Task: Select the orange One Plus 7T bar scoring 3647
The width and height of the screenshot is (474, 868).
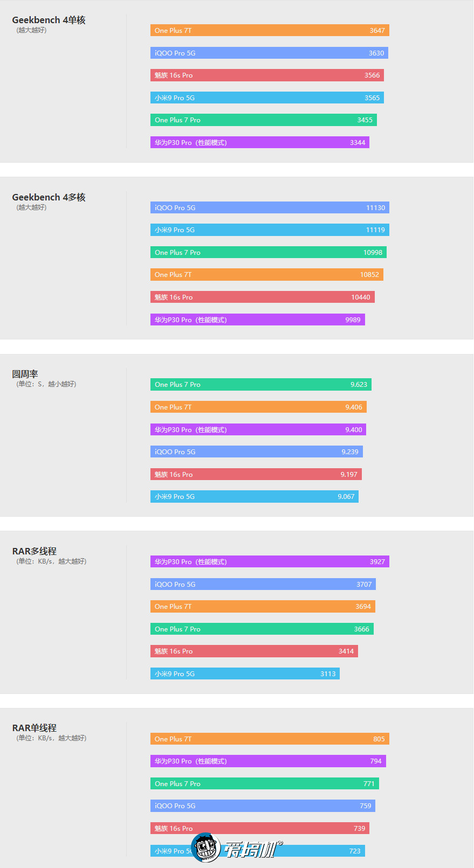Action: point(270,31)
